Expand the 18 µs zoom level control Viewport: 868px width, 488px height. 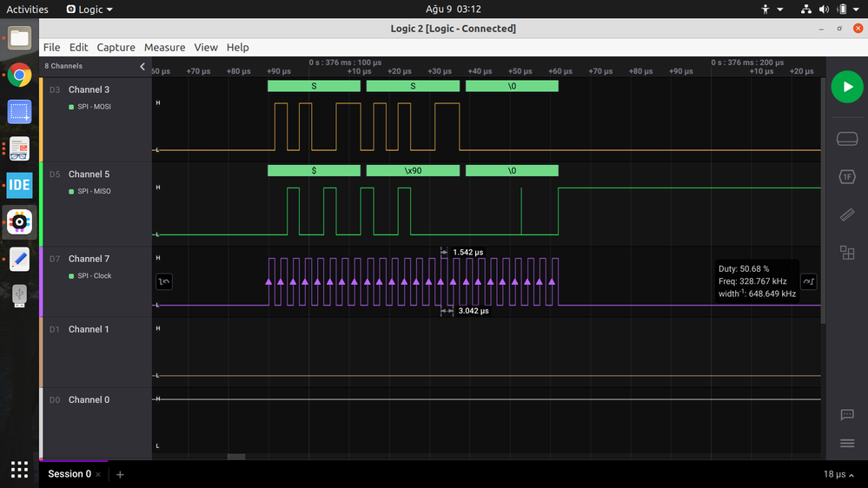point(838,474)
